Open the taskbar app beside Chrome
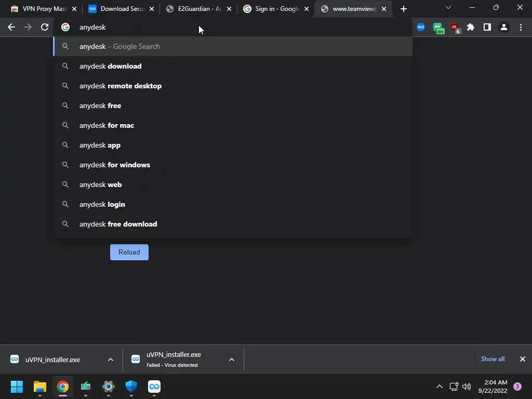 point(86,387)
